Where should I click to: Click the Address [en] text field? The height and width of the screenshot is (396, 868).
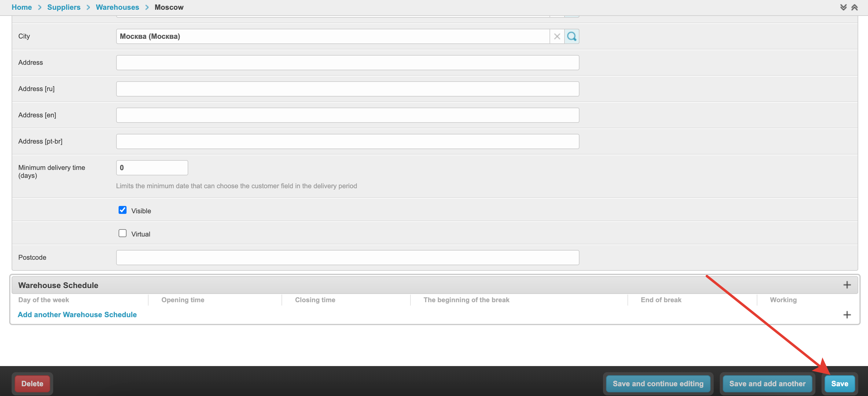click(348, 115)
